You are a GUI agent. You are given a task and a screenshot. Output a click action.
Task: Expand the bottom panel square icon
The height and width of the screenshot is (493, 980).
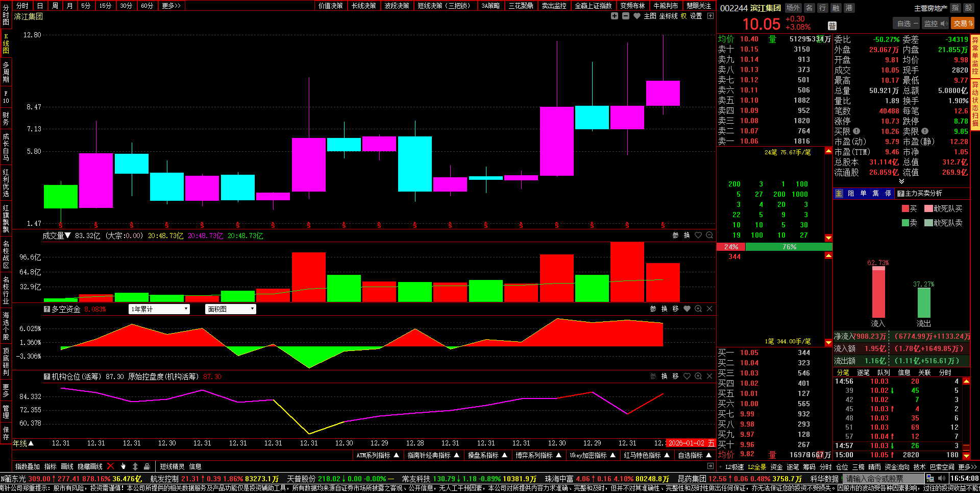pos(710,466)
